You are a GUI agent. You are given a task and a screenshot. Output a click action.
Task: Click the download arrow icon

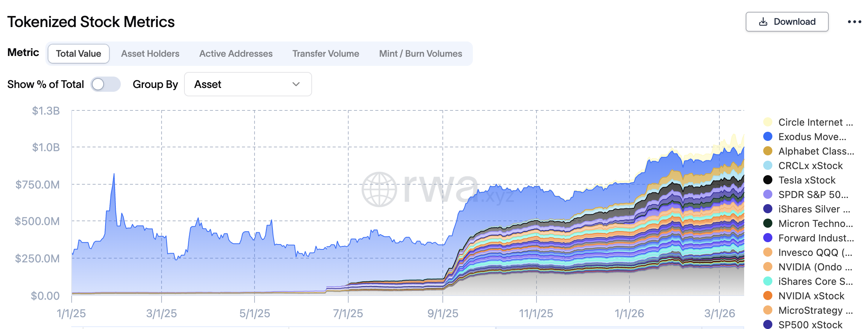(x=763, y=22)
